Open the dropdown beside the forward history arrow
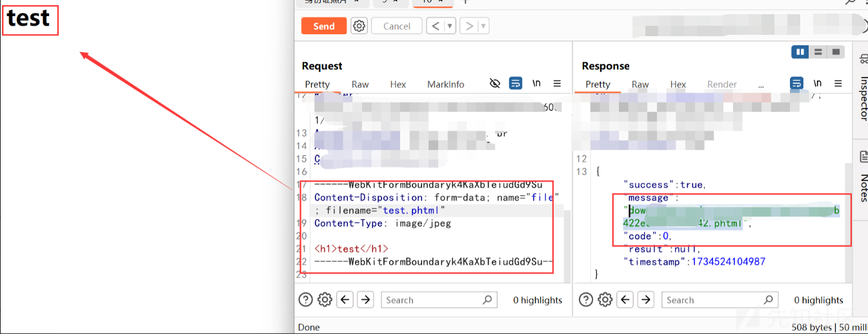Image resolution: width=868 pixels, height=334 pixels. click(483, 26)
